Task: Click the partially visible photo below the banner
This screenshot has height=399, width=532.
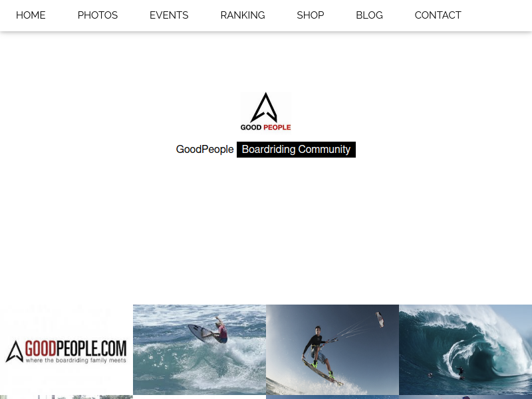Action: pos(66,397)
